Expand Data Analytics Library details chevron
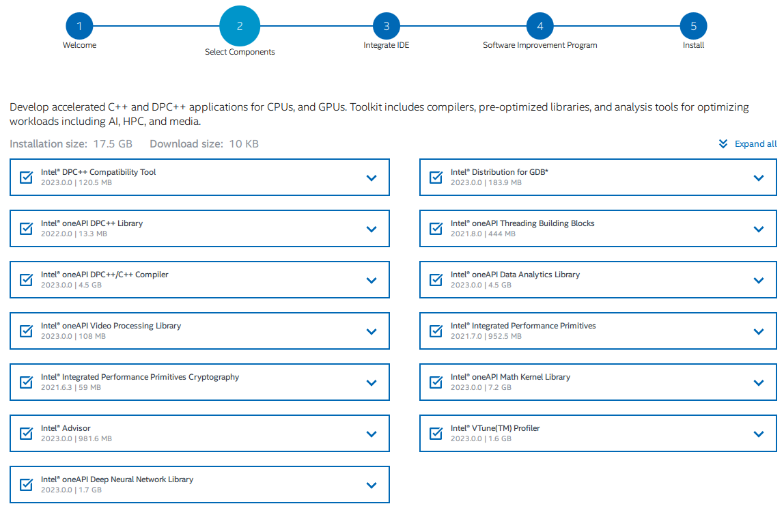Screen dimensions: 784x532 tap(759, 281)
